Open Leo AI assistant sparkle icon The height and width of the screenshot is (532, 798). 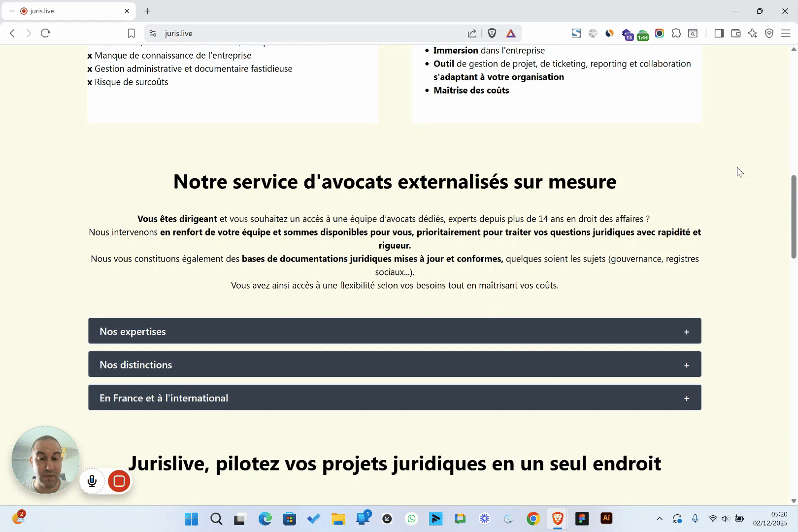pos(752,33)
